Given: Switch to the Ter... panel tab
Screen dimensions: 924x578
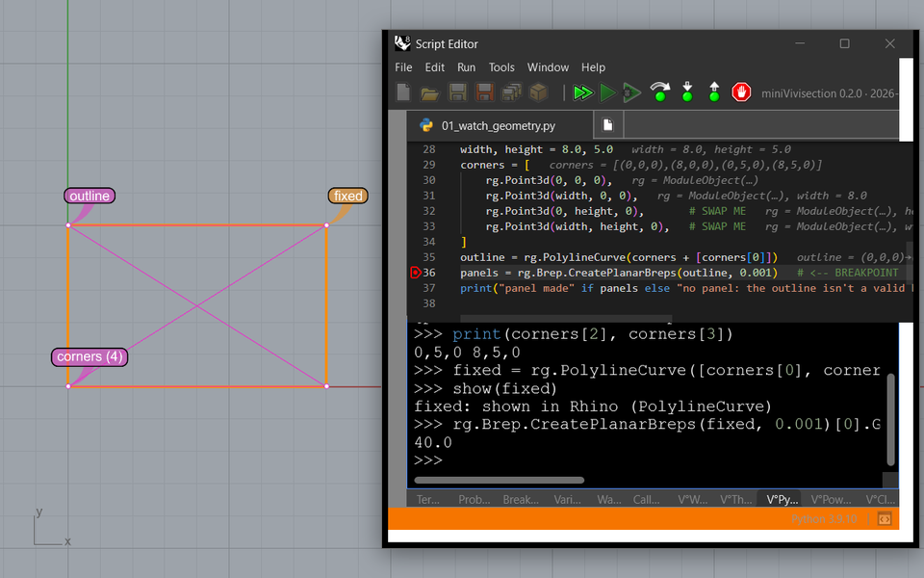Looking at the screenshot, I should pyautogui.click(x=428, y=500).
